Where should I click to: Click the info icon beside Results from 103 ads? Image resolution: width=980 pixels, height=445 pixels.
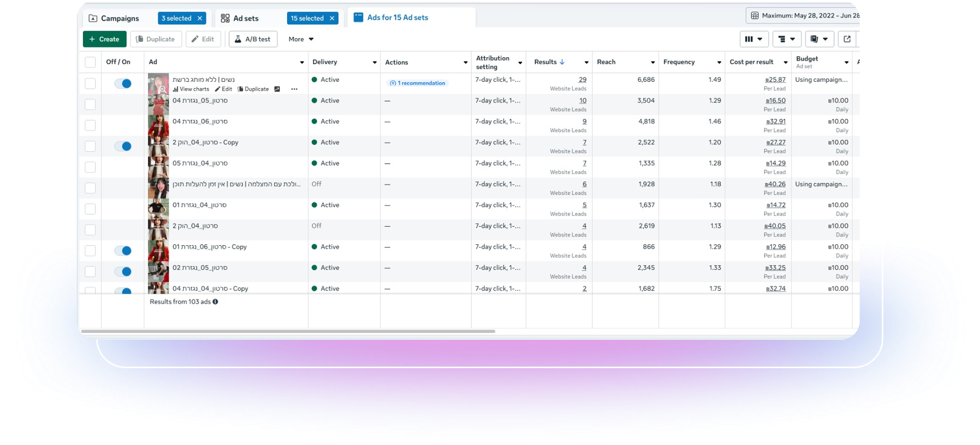pos(215,302)
